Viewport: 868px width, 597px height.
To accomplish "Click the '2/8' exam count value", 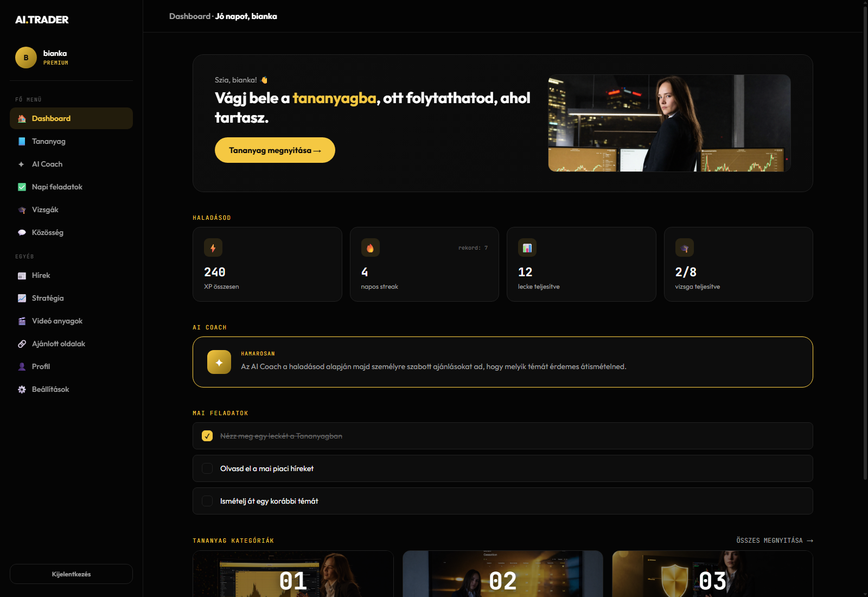I will (x=686, y=272).
